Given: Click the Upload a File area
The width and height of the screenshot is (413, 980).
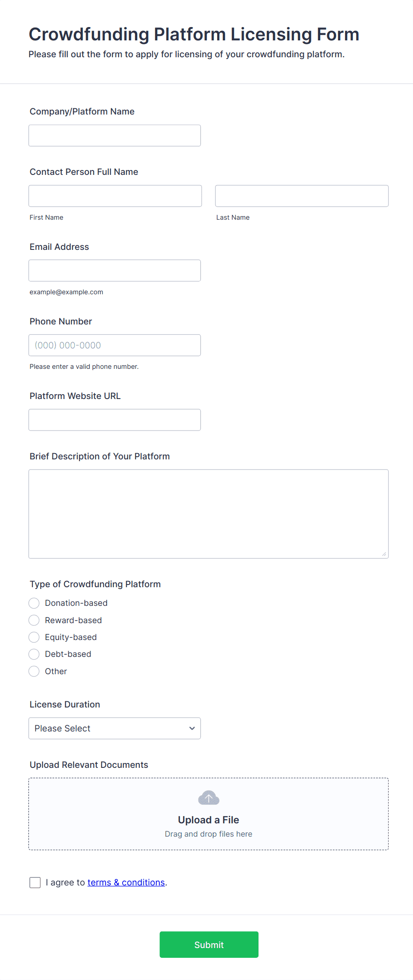Looking at the screenshot, I should click(209, 814).
